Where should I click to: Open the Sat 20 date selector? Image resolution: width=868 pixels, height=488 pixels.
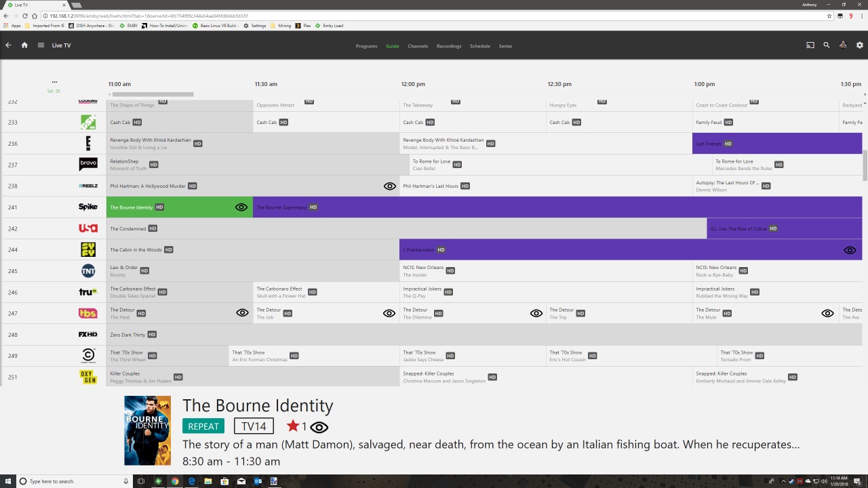pyautogui.click(x=54, y=90)
